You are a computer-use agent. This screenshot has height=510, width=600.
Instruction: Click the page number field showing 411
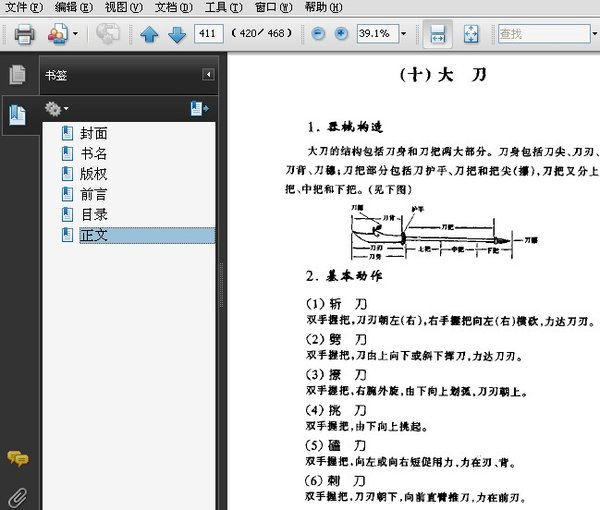(209, 34)
